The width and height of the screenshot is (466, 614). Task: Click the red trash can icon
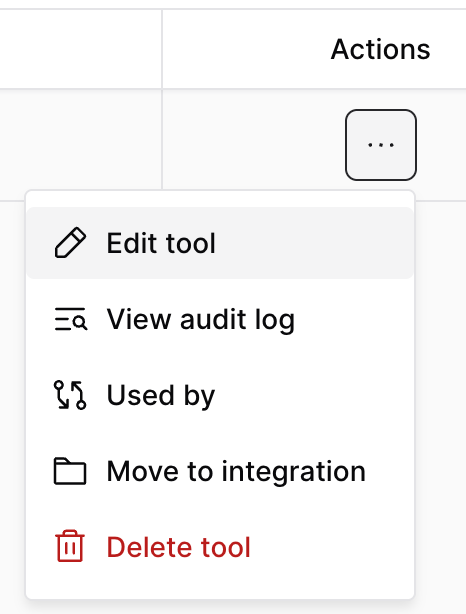point(70,546)
